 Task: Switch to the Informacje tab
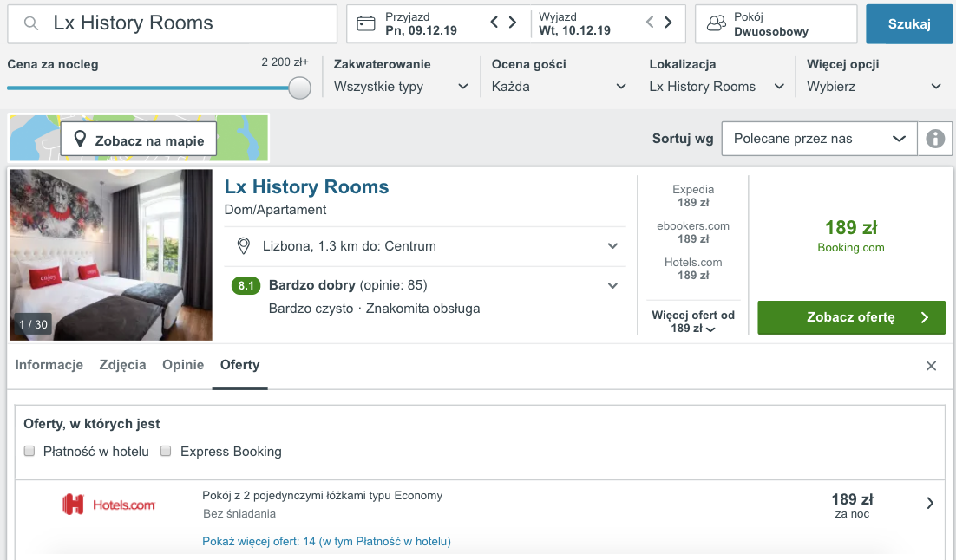[49, 365]
